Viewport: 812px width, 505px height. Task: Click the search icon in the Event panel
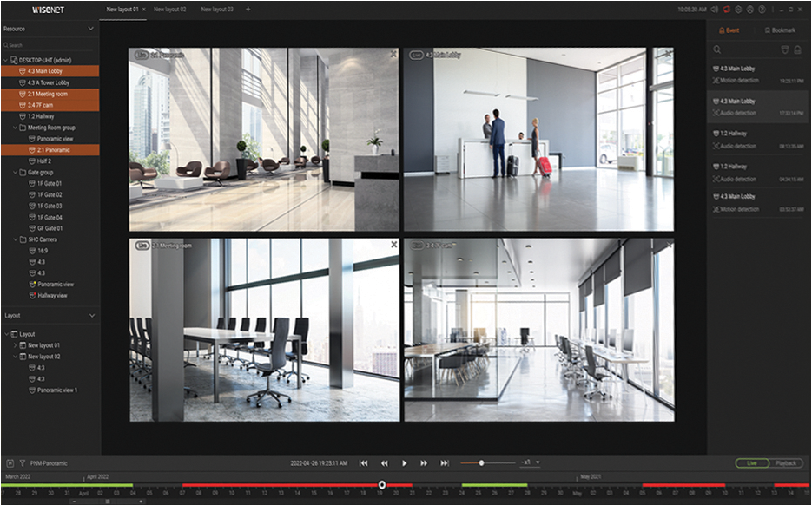[717, 49]
